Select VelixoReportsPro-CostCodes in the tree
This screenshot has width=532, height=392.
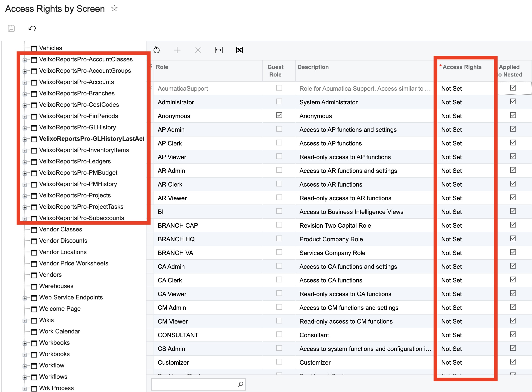(x=79, y=105)
